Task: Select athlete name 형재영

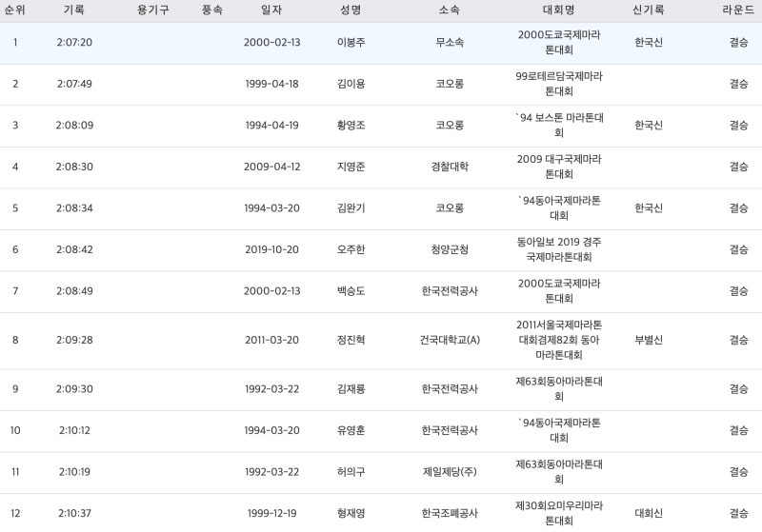Action: coord(351,513)
